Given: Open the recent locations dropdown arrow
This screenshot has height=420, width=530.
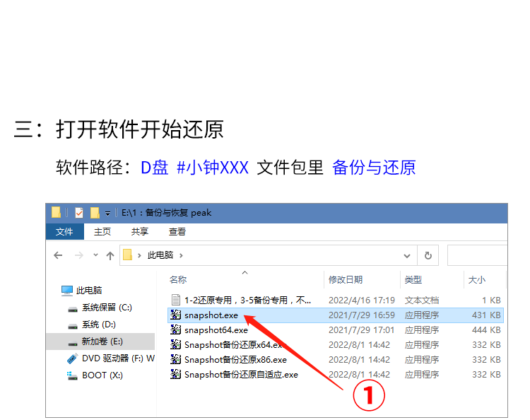Looking at the screenshot, I should [x=95, y=255].
